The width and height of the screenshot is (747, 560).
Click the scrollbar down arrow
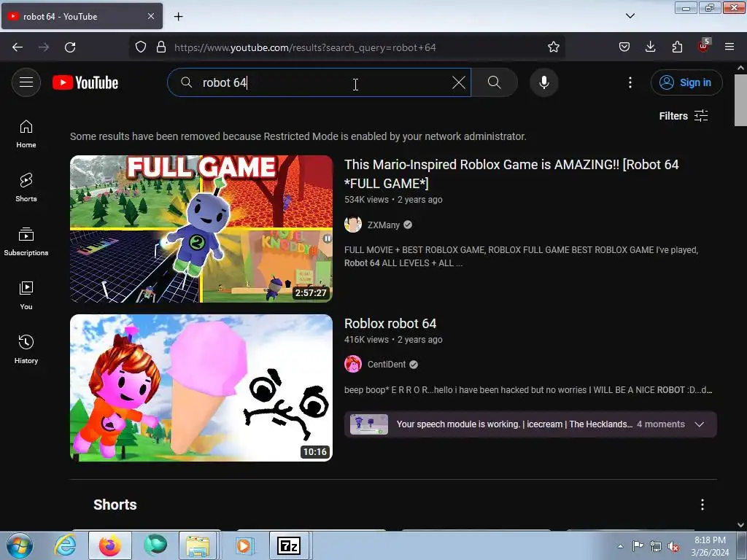[x=740, y=525]
